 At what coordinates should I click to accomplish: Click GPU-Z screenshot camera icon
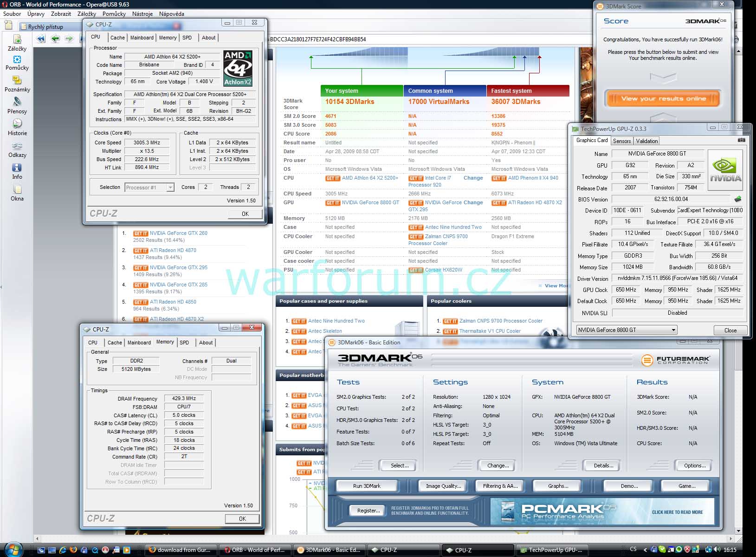(x=742, y=140)
